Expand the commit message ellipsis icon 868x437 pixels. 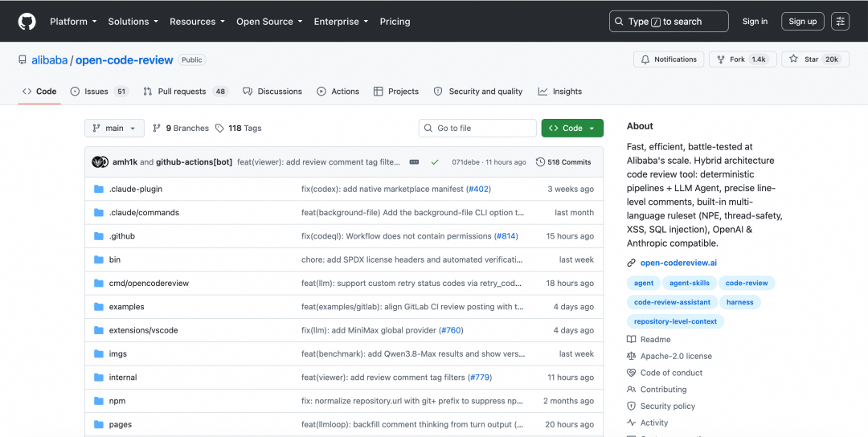[x=414, y=162]
